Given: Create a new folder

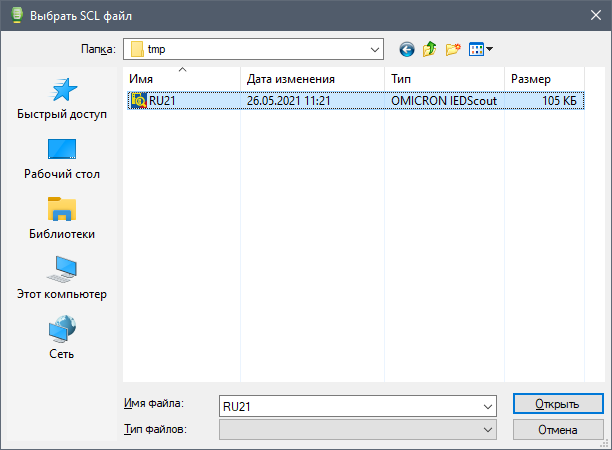Looking at the screenshot, I should (x=453, y=49).
